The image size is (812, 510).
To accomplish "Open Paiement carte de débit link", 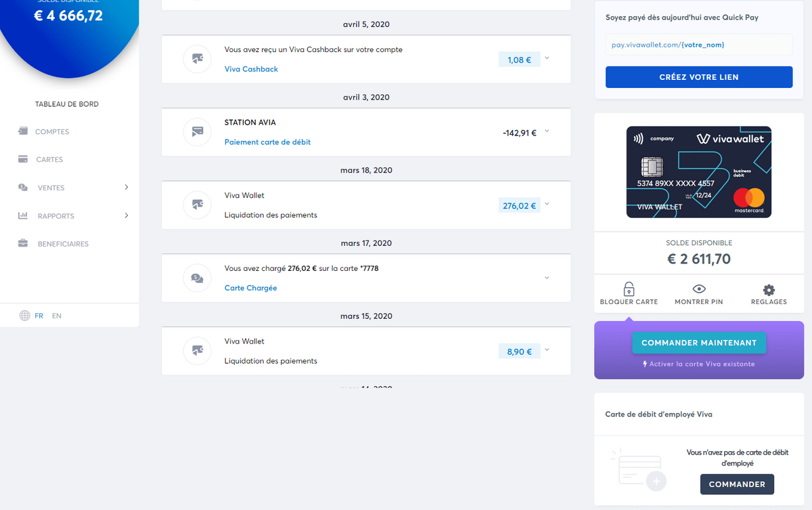I will coord(268,142).
